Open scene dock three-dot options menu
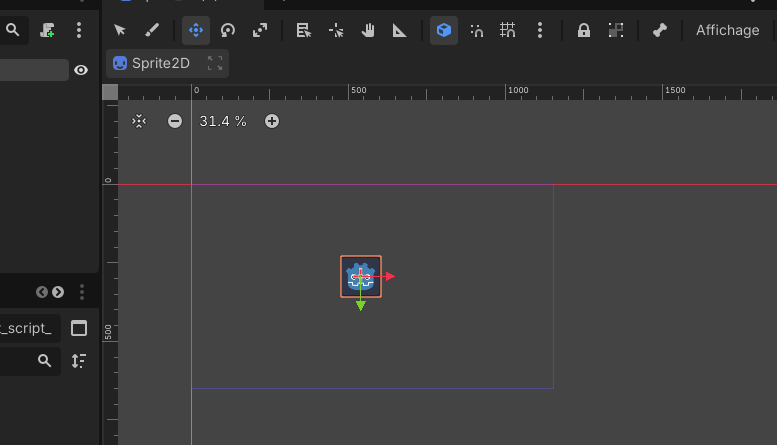This screenshot has width=777, height=445. click(x=79, y=30)
